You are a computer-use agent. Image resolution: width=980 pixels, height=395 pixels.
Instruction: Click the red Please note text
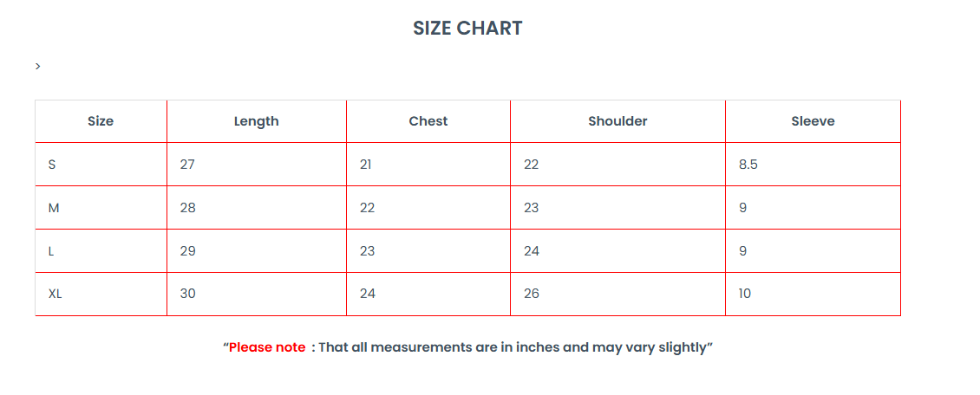[267, 347]
